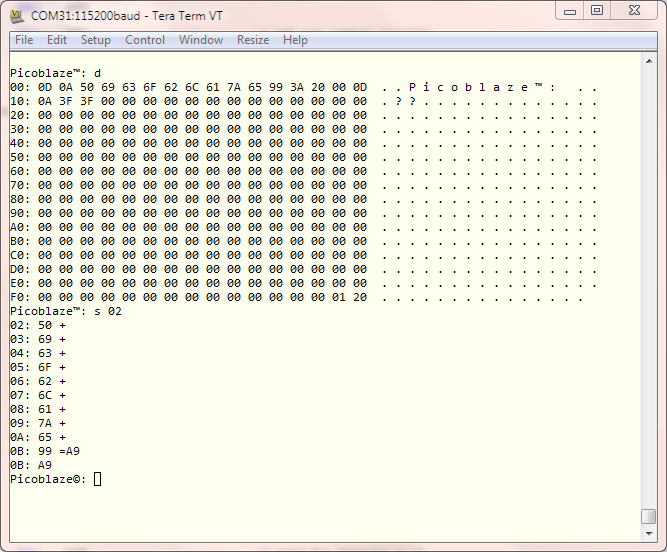Click the 'A0:' dump row address
Screen dimensions: 667x552
coord(20,227)
